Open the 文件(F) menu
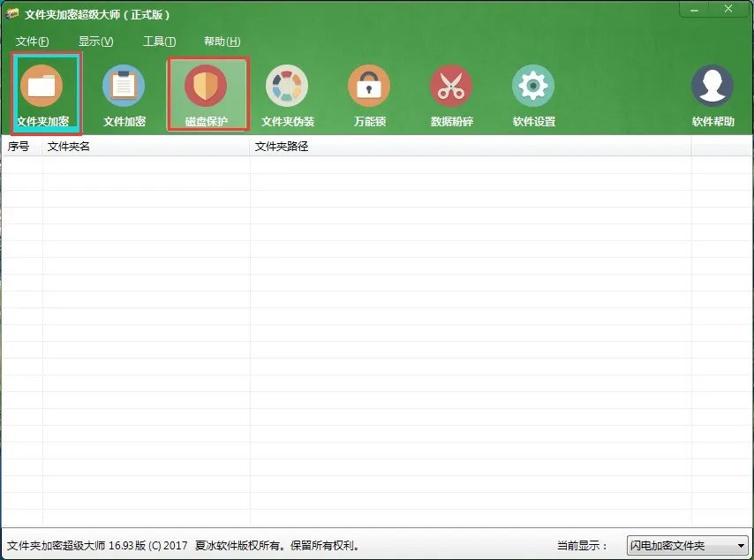This screenshot has height=560, width=754. (33, 41)
